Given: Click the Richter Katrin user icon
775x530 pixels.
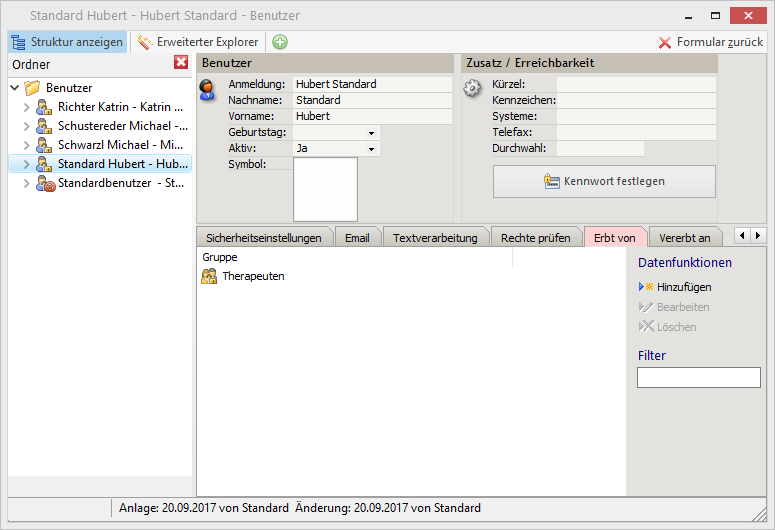Looking at the screenshot, I should [x=44, y=107].
